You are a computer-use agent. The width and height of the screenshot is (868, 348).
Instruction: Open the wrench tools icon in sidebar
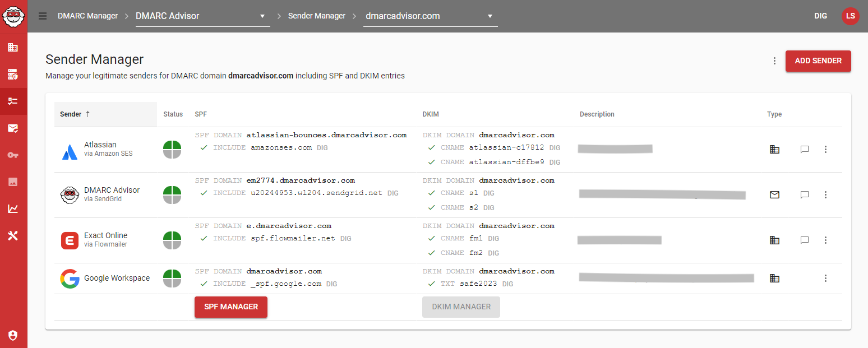[x=13, y=236]
